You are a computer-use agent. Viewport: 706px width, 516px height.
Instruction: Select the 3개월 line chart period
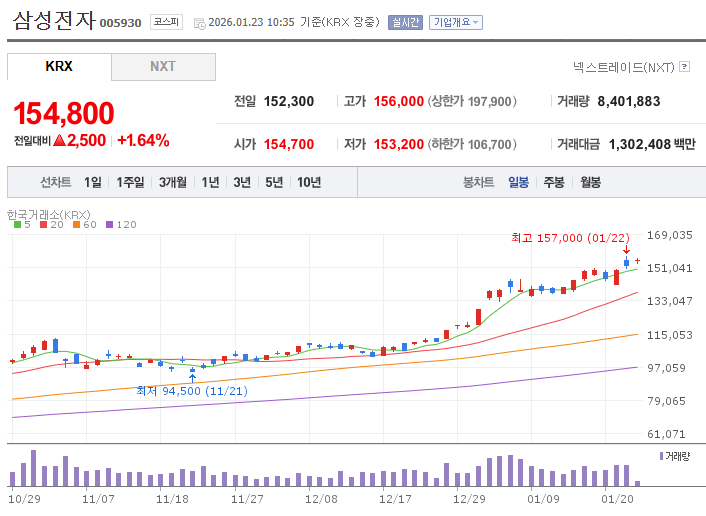(x=173, y=182)
